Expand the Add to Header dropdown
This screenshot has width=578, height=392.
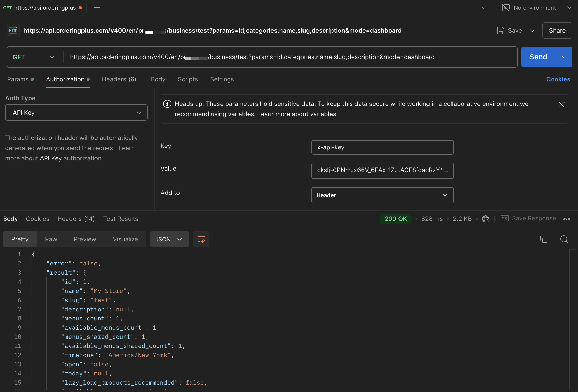pyautogui.click(x=382, y=195)
